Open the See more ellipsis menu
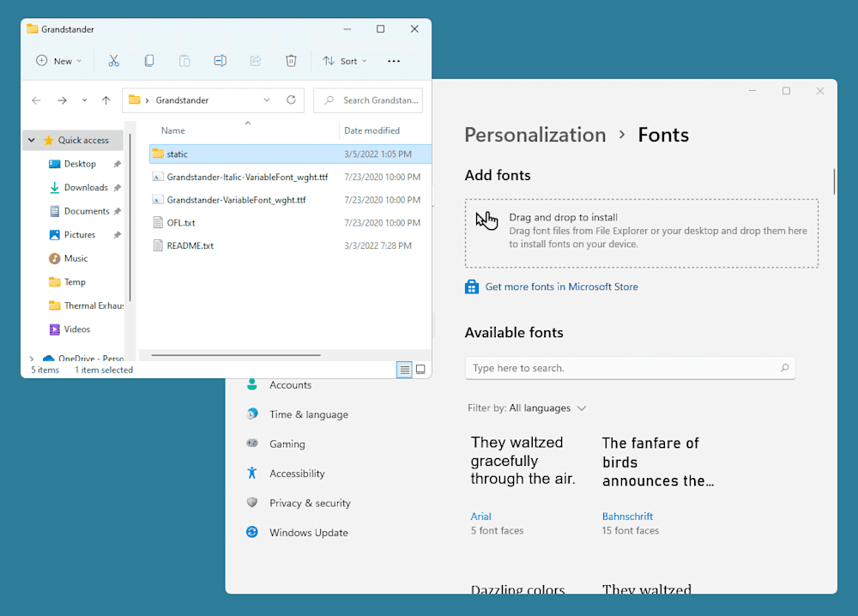 (394, 60)
